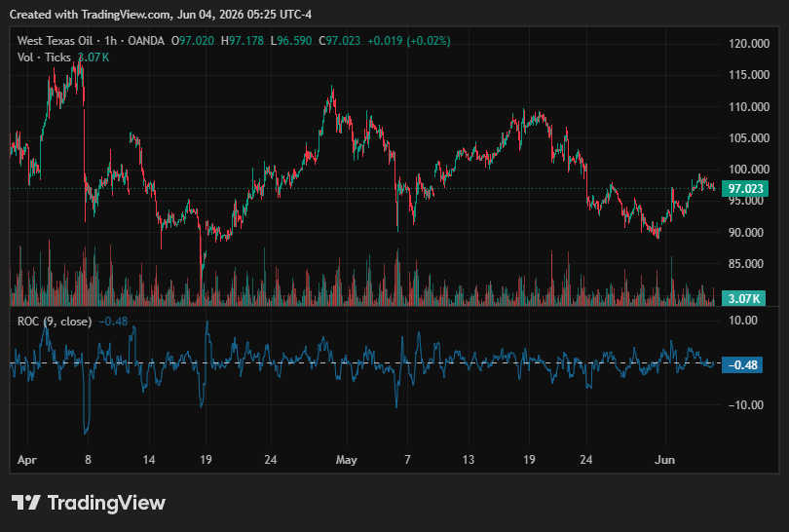Screen dimensions: 789x532
Task: Click the Created with TradingView.com caption
Action: [161, 15]
